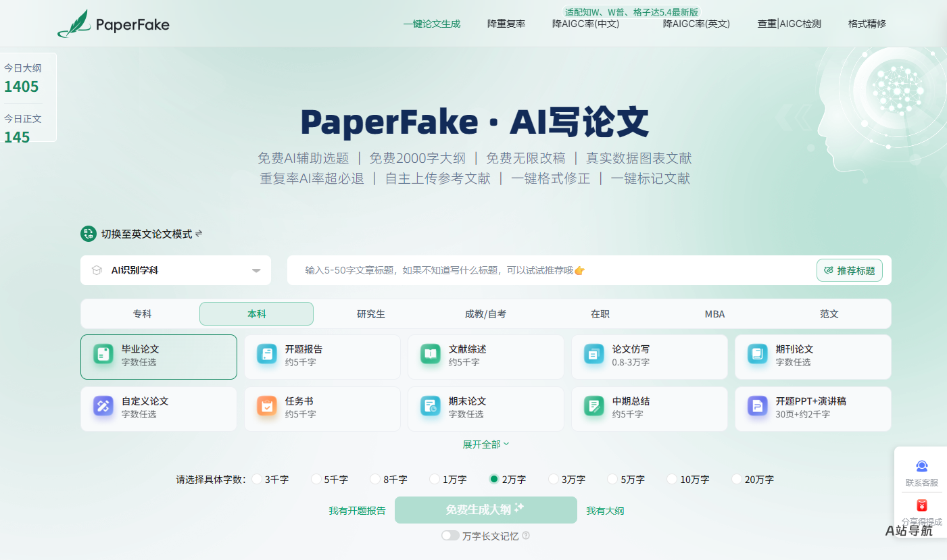Select the 2万字 radio option
This screenshot has width=947, height=560.
coord(494,479)
